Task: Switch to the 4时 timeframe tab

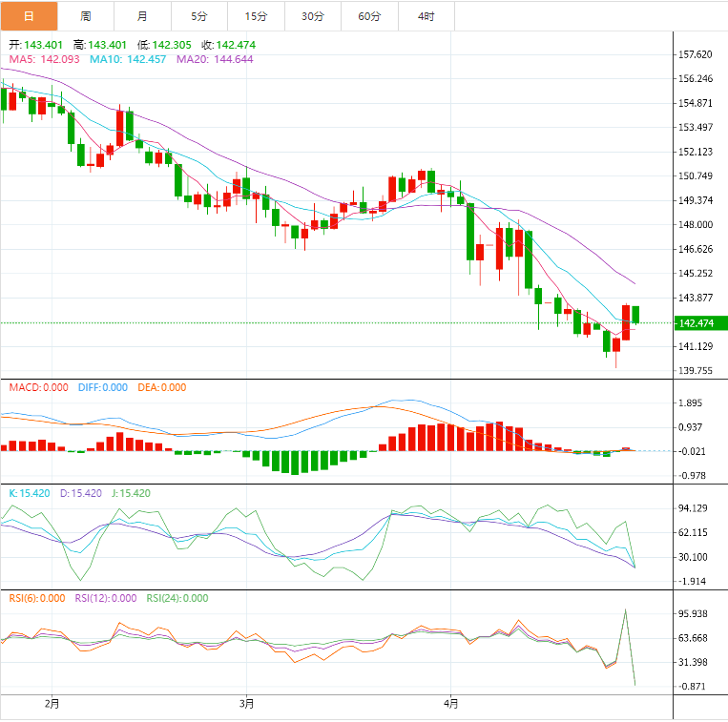Action: 426,16
